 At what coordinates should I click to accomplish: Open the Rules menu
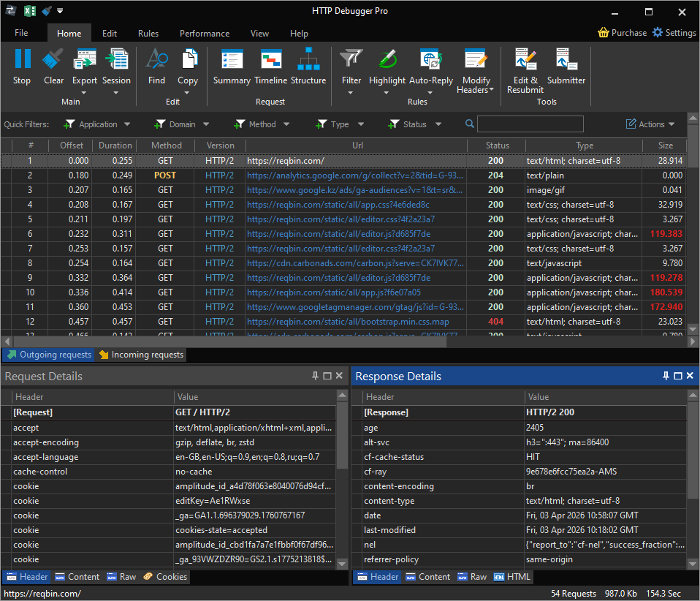click(148, 33)
